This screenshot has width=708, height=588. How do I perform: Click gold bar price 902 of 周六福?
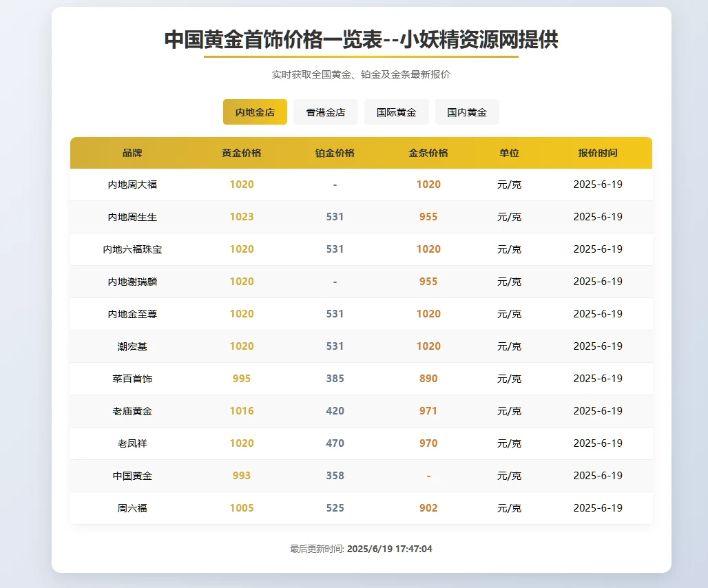(428, 507)
